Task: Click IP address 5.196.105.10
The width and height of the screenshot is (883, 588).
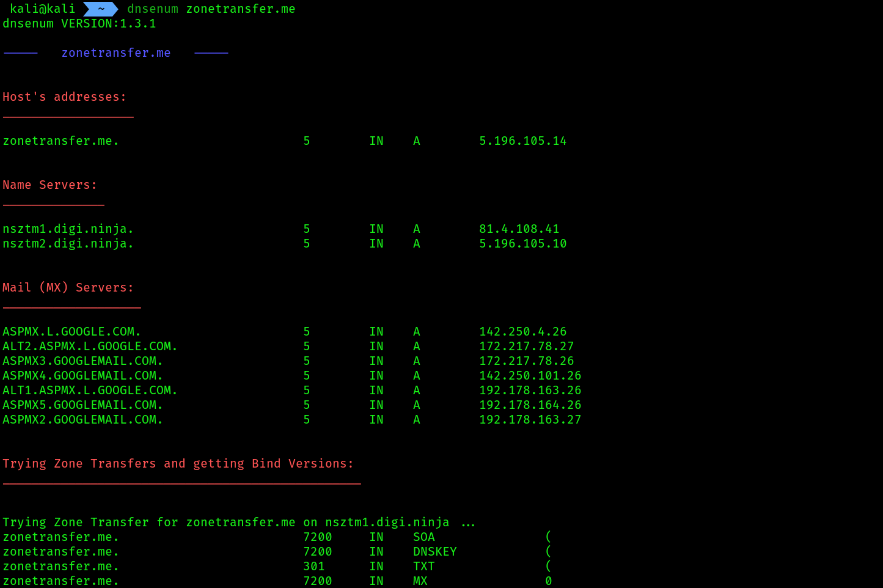Action: 523,244
